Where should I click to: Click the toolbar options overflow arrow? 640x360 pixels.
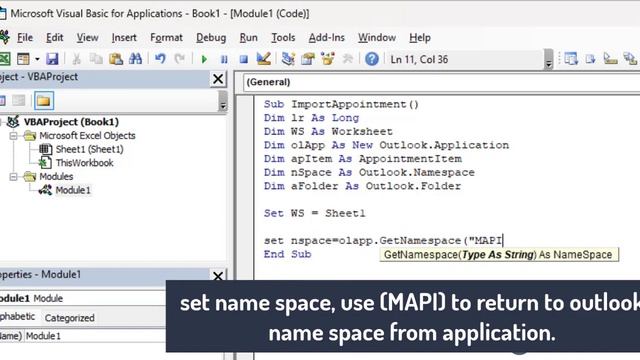coord(549,60)
